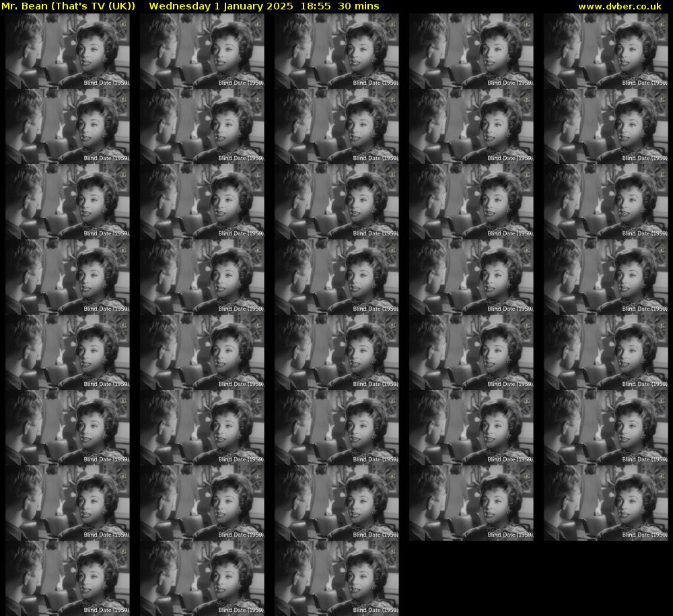Open the www.dvber.co.uk link
This screenshot has width=673, height=616.
click(x=619, y=6)
